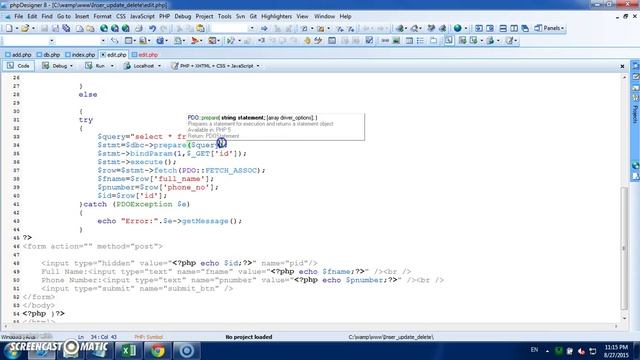640x360 pixels.
Task: Open the Git menu
Action: pyautogui.click(x=253, y=16)
